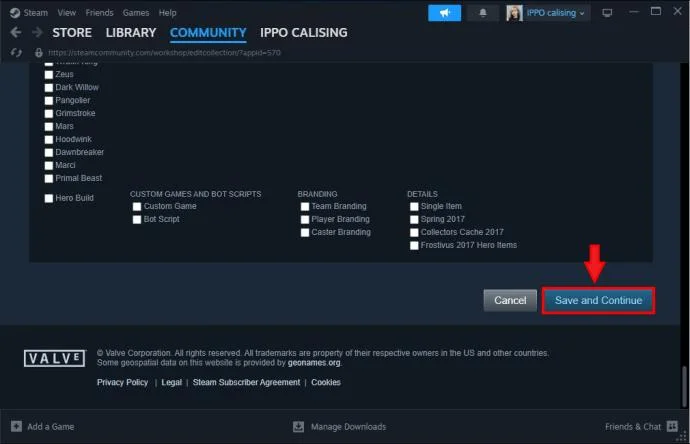The height and width of the screenshot is (444, 690).
Task: Open the announcements megaphone button
Action: pyautogui.click(x=444, y=13)
